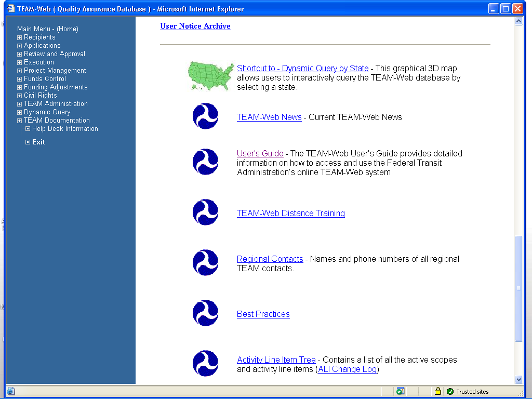
Task: Select the Project Management label
Action: (55, 71)
